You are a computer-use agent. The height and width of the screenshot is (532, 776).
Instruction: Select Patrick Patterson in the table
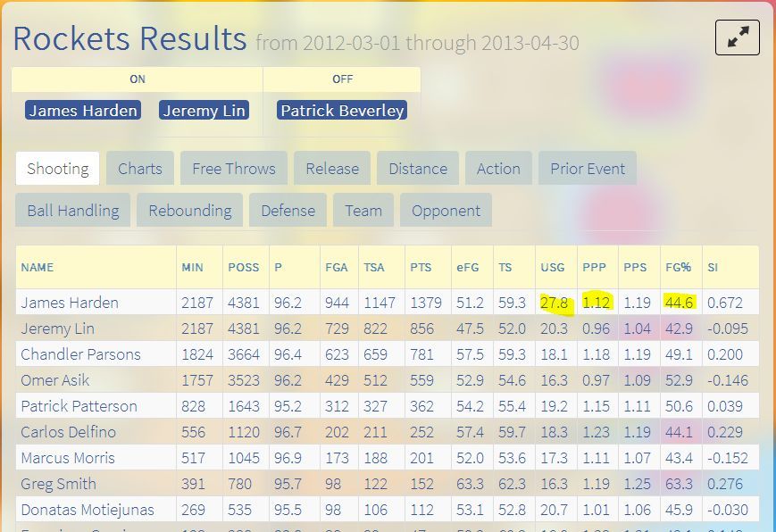79,406
